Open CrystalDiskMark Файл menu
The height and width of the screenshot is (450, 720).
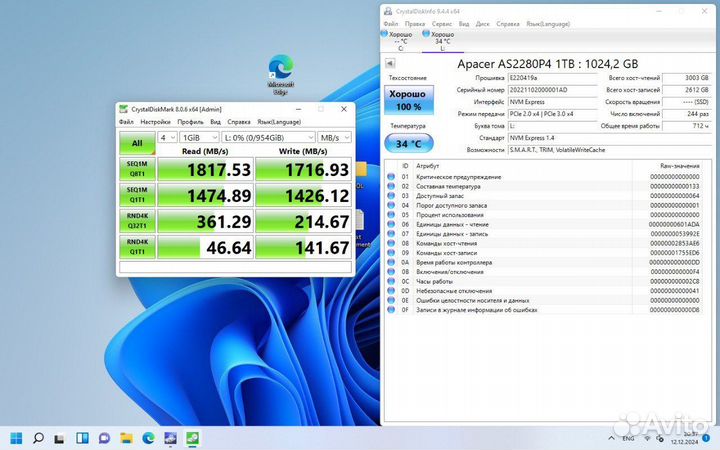pos(126,122)
